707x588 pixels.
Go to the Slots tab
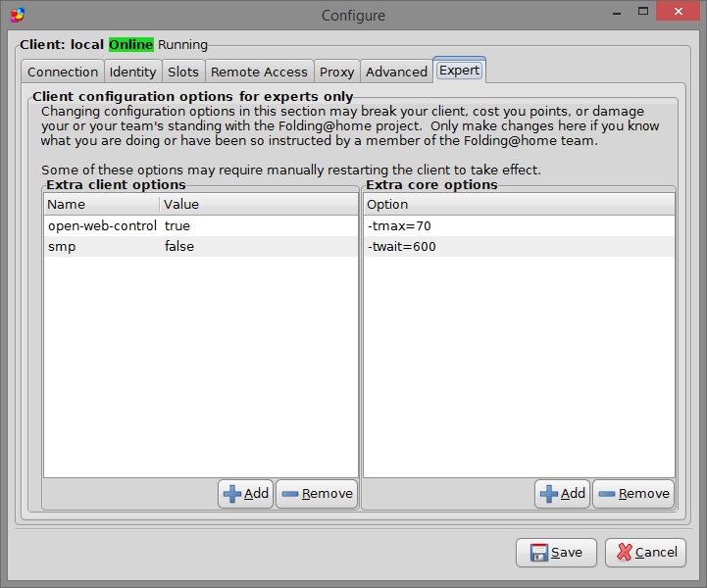pyautogui.click(x=183, y=72)
